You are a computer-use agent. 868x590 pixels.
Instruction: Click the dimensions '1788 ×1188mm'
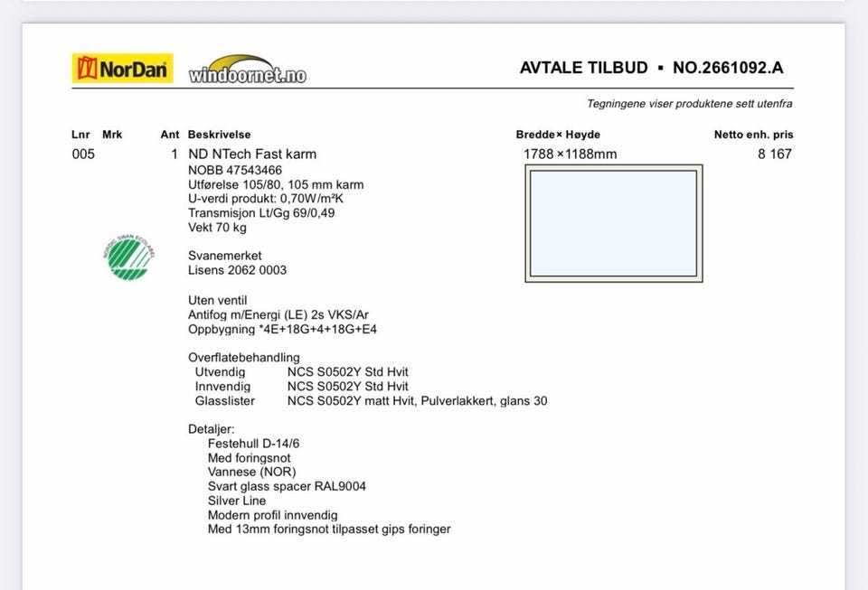[x=571, y=154]
